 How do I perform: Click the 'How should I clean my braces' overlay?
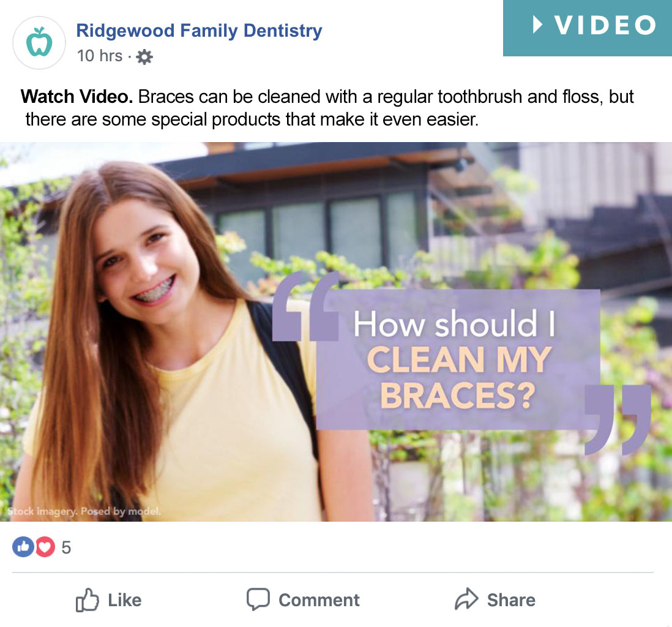click(458, 359)
